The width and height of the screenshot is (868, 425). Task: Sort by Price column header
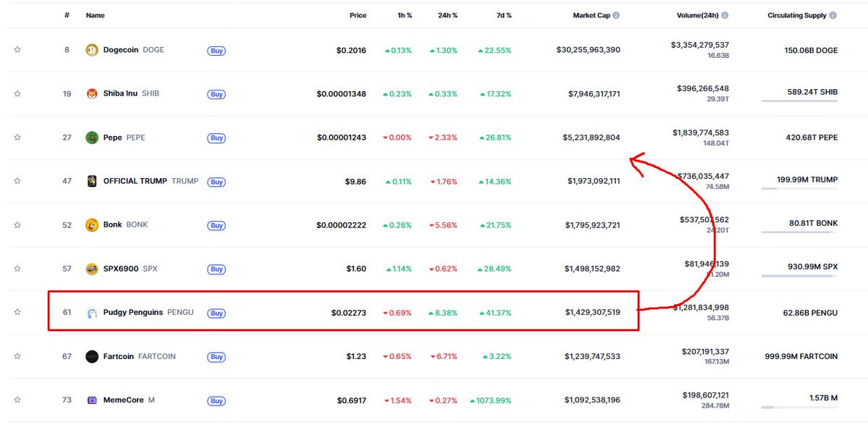point(358,15)
